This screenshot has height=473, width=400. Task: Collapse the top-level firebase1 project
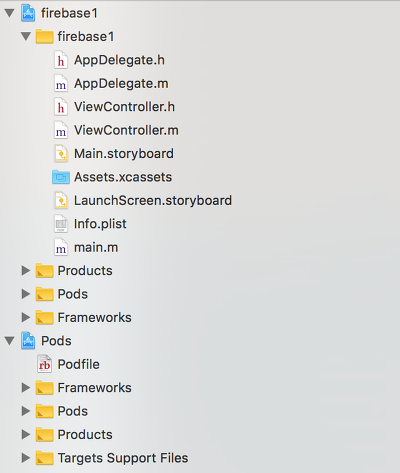pyautogui.click(x=9, y=13)
